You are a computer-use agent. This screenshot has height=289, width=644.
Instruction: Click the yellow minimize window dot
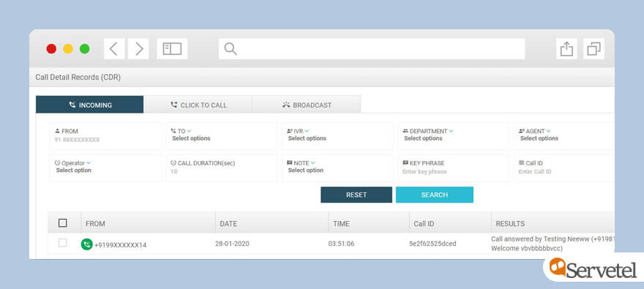coord(68,49)
